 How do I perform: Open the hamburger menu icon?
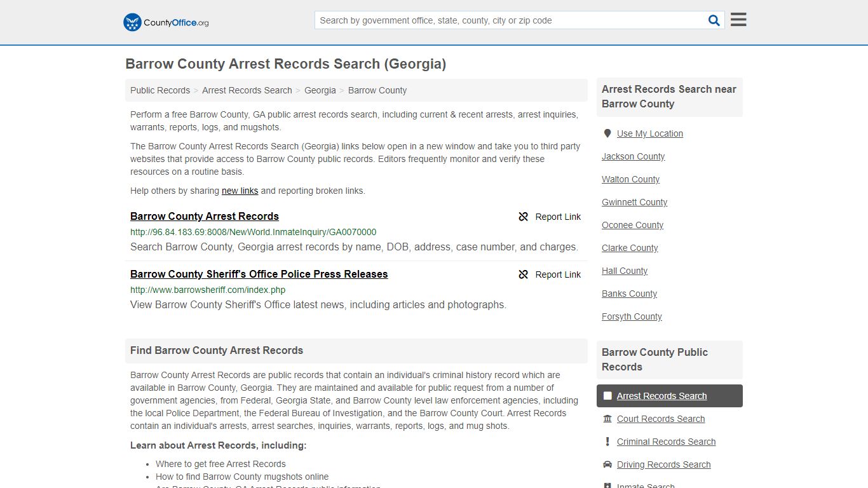click(x=738, y=20)
